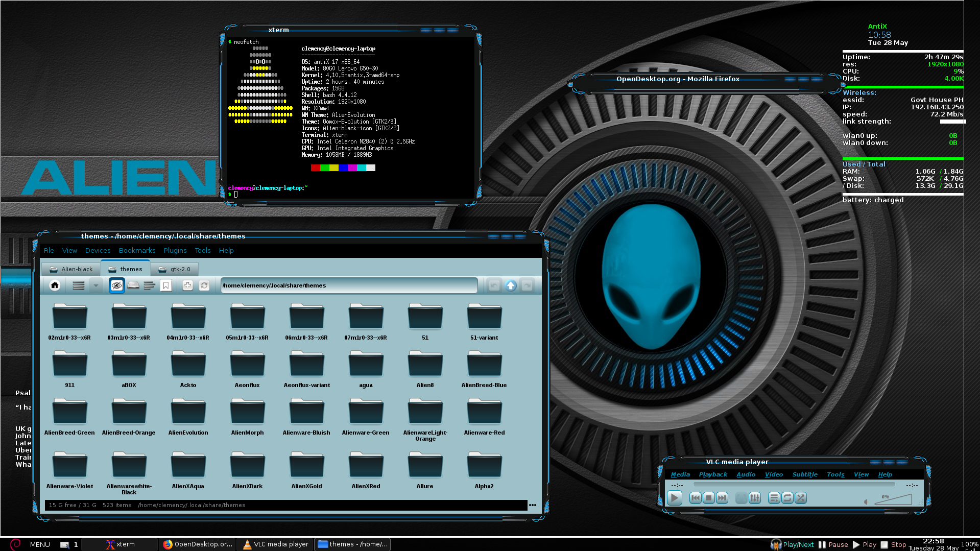Click the xterm terminal prompt area
This screenshot has height=551, width=980.
tap(235, 194)
